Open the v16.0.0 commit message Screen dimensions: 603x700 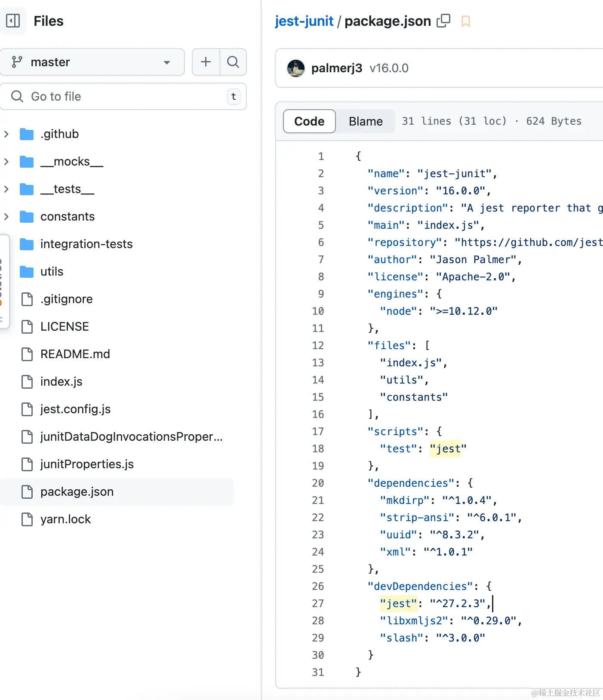[389, 68]
